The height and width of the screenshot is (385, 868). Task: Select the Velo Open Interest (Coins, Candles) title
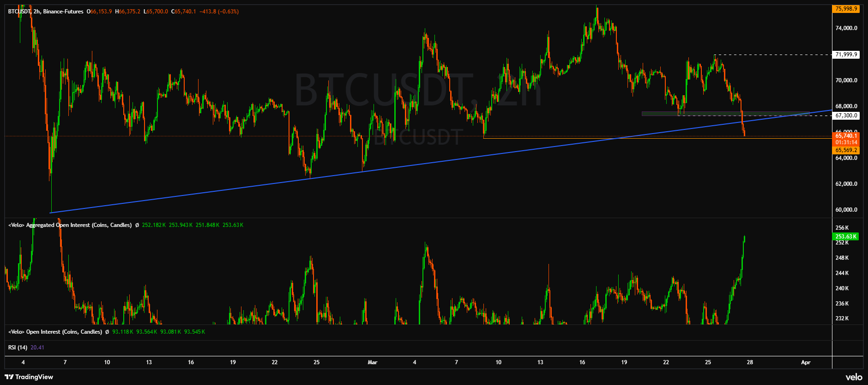tap(55, 332)
